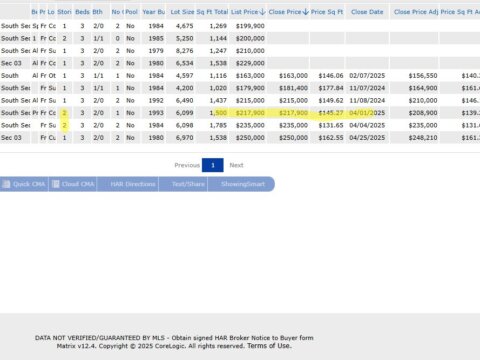Select adjusted close price $248,210

(x=423, y=138)
